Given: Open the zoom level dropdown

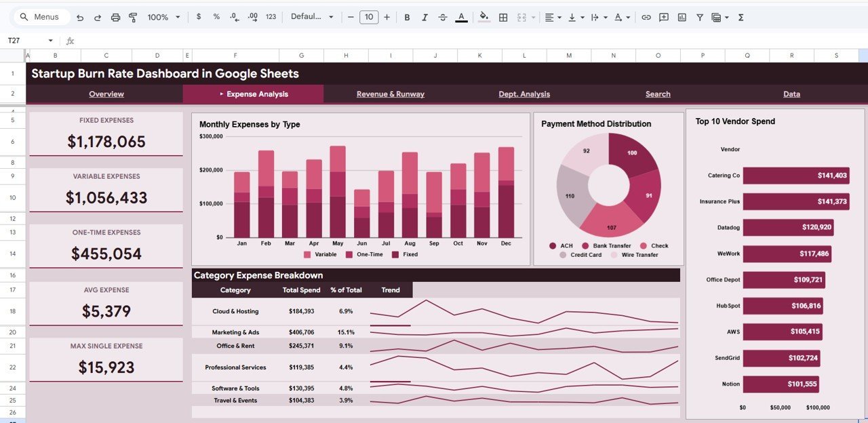Looking at the screenshot, I should click(163, 17).
